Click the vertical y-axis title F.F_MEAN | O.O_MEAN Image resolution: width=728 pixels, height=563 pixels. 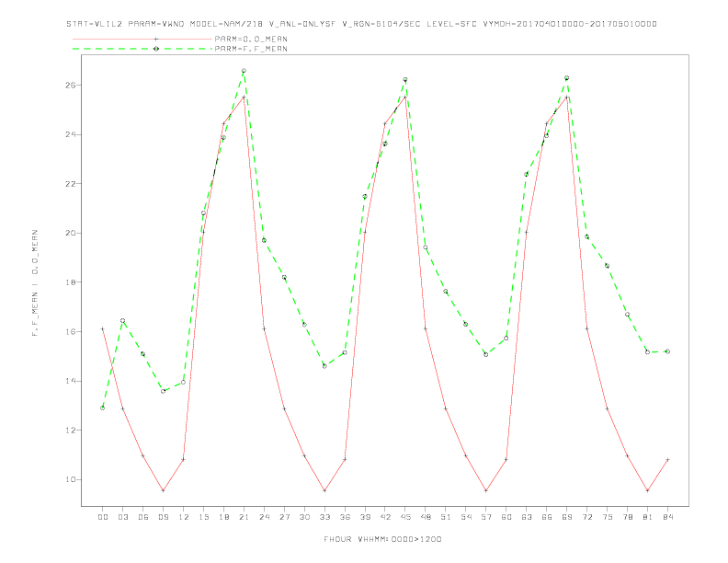pos(35,283)
